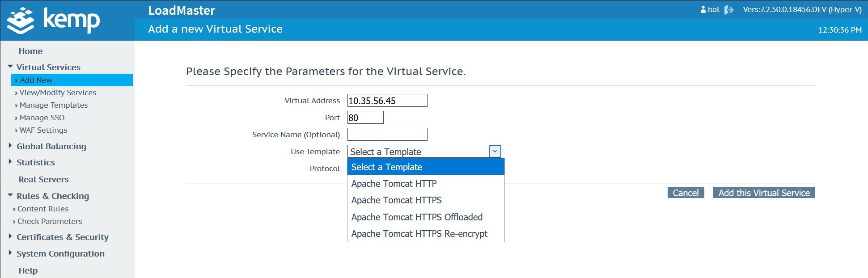The height and width of the screenshot is (278, 868).
Task: Go to Manage Templates
Action: [53, 105]
